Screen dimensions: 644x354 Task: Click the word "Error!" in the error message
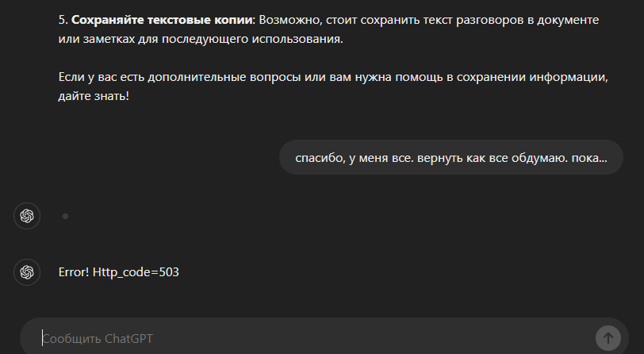[74, 272]
